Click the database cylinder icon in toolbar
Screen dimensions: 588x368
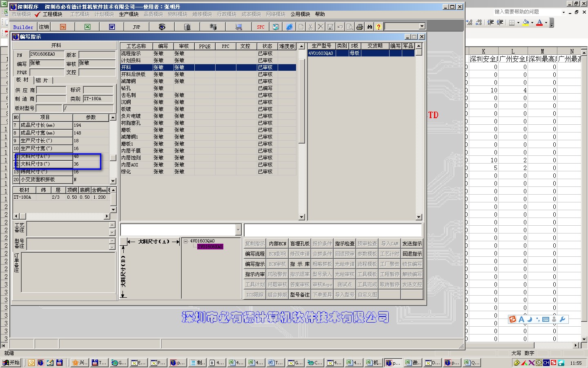coord(187,27)
